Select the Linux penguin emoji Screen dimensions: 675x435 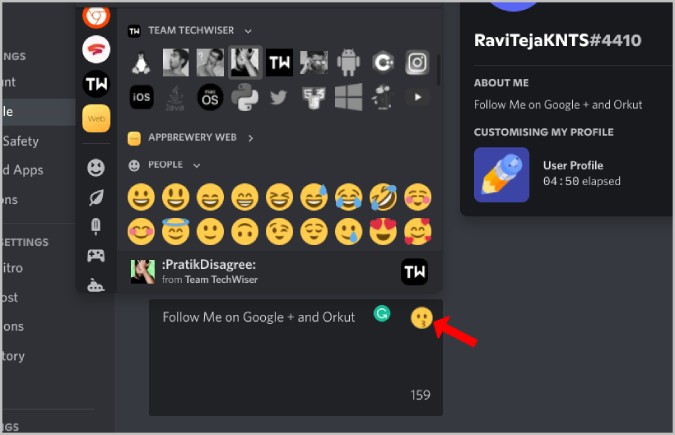[x=141, y=63]
